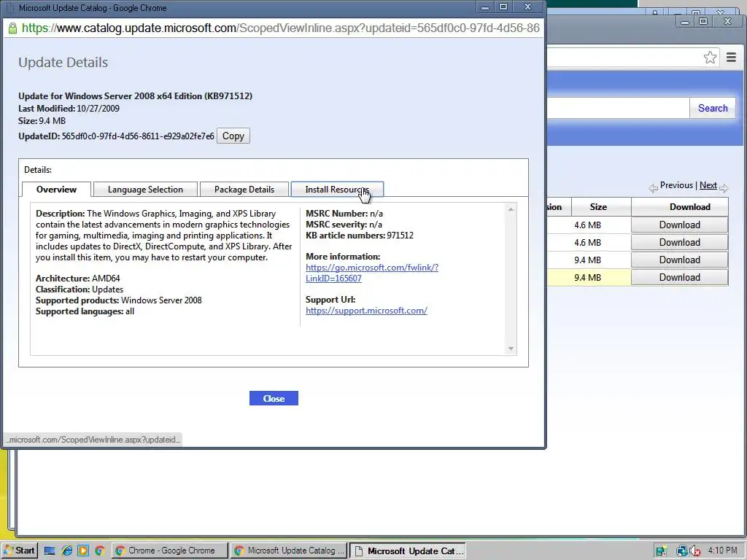Screen dimensions: 747x560
Task: Click the first system tray icon next to network
Action: (661, 551)
